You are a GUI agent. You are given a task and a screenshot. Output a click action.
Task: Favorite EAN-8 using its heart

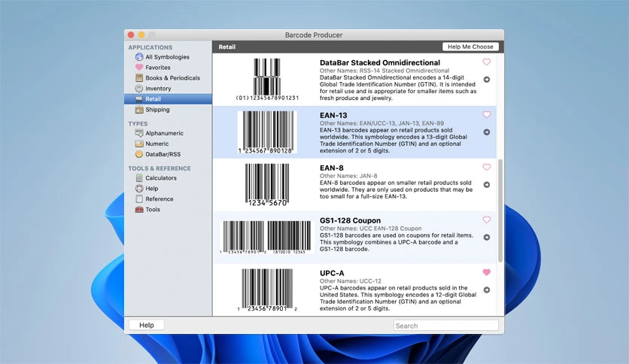pyautogui.click(x=487, y=167)
